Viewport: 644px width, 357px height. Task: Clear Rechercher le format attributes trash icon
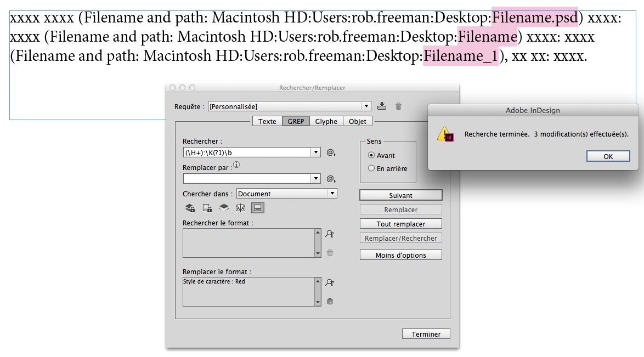pos(330,253)
